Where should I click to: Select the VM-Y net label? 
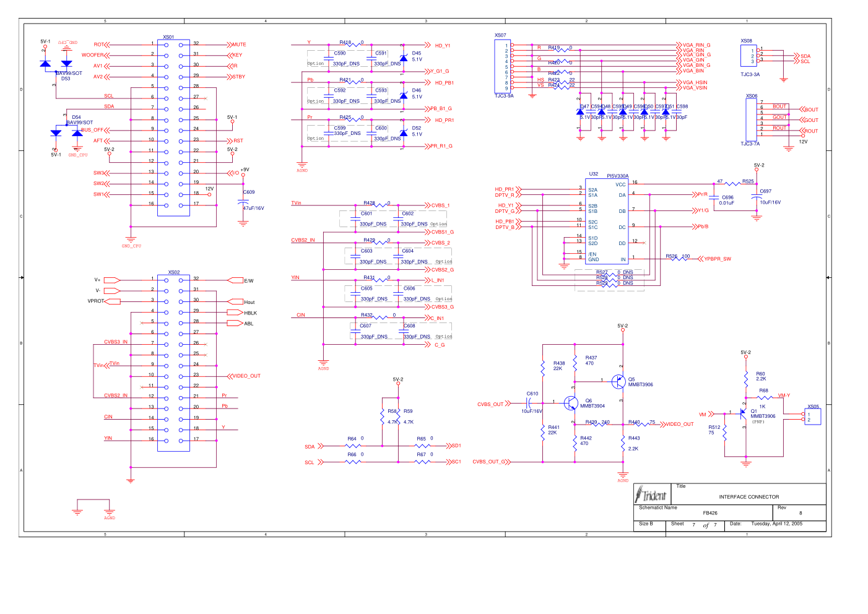coord(784,396)
